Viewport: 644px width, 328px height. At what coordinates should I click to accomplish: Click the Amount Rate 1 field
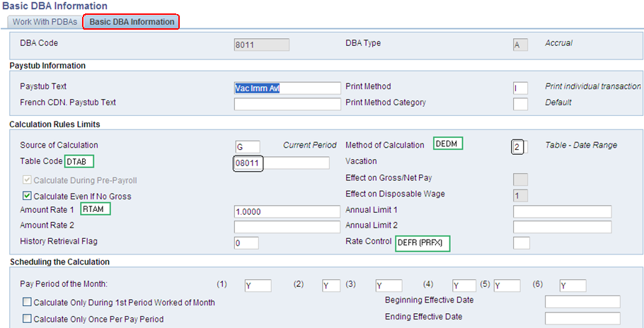(287, 211)
